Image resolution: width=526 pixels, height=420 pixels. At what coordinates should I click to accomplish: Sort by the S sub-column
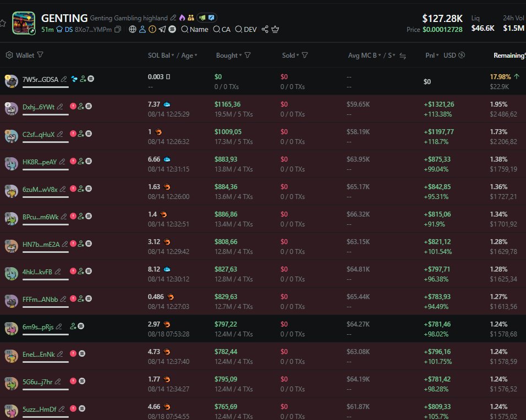click(392, 56)
